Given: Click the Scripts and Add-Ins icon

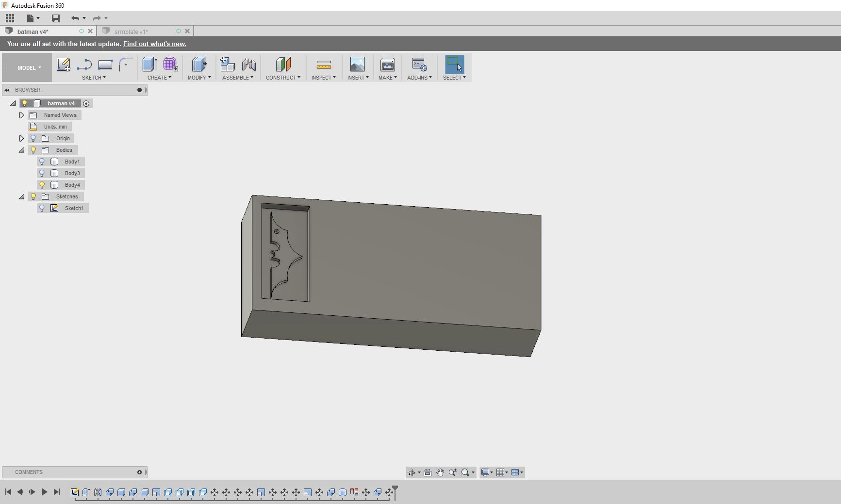Looking at the screenshot, I should tap(419, 65).
